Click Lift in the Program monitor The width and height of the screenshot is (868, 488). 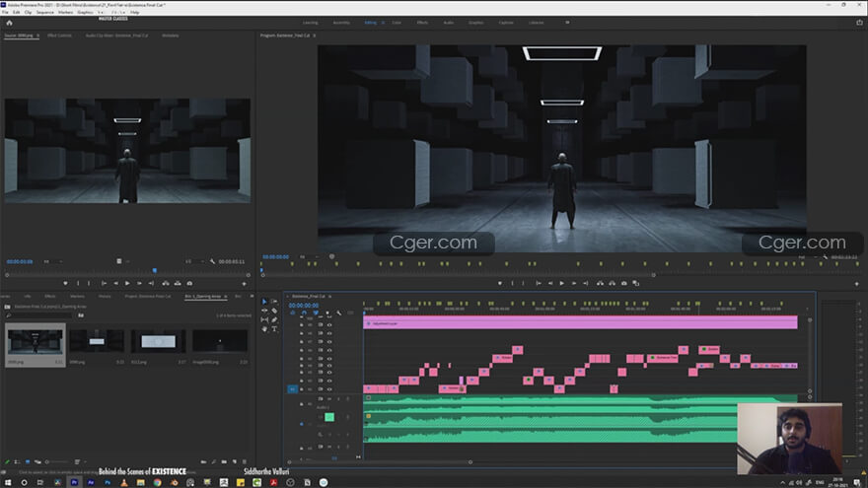tap(600, 283)
